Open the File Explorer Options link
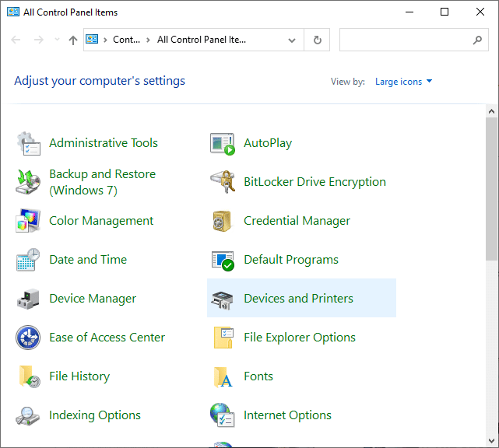Screen dimensions: 499x448 click(x=299, y=338)
